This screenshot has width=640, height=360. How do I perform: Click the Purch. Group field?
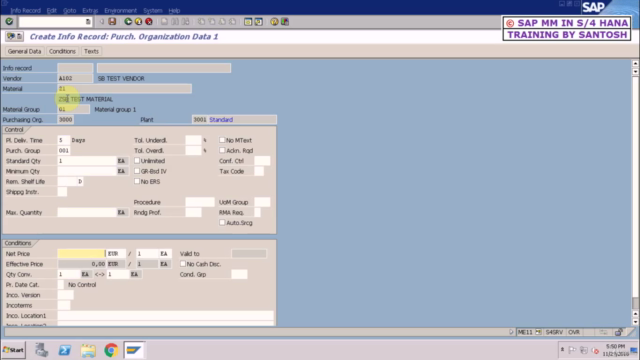click(64, 150)
